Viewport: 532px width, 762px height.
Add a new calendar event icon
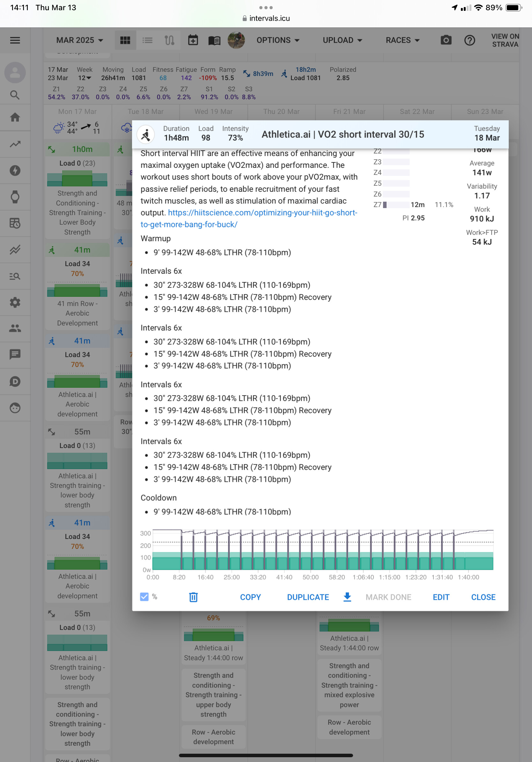point(193,40)
